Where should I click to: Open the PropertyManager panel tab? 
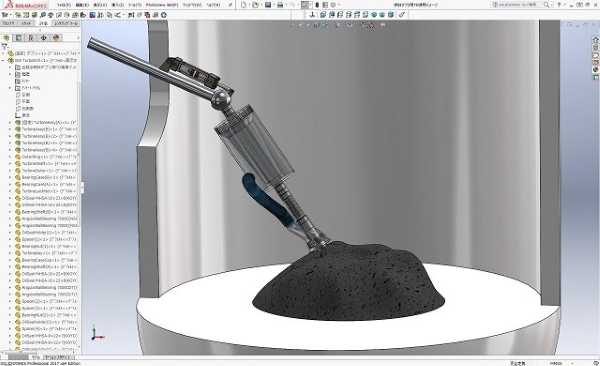click(18, 38)
